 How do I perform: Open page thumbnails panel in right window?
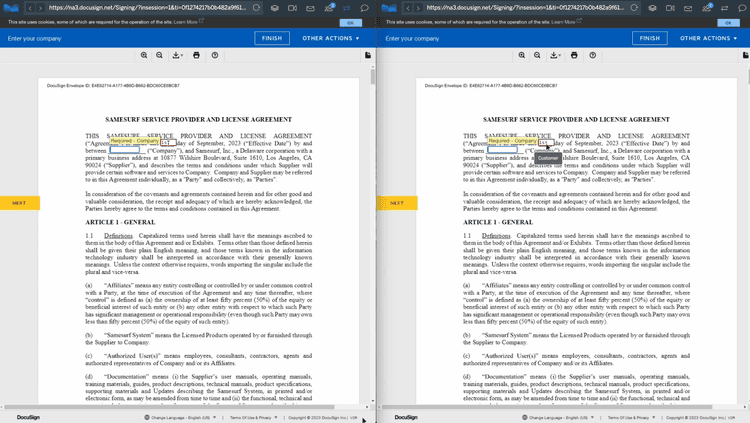[746, 56]
